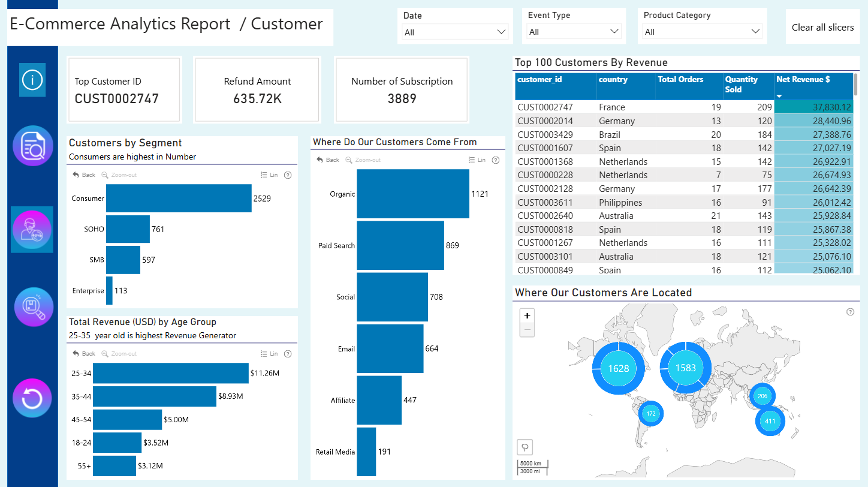Sort table by Net Revenue $ column header
Screen dimensions: 868x487
pos(813,86)
